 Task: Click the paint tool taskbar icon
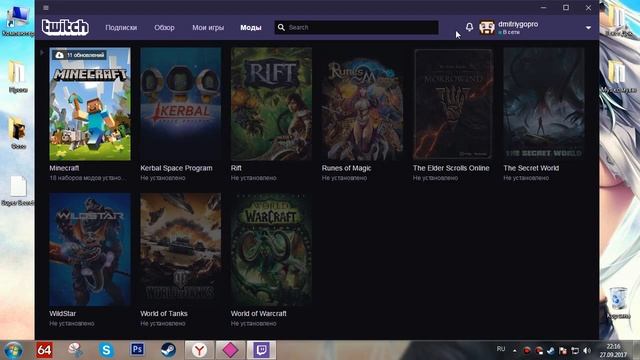coord(75,350)
